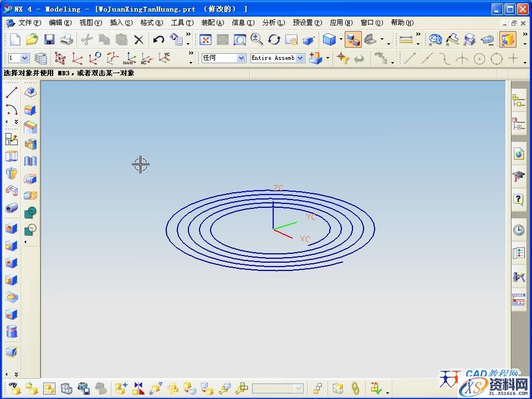Viewport: 532px width, 399px height.
Task: Select the line sketch tool in left toolbar
Action: (12, 93)
